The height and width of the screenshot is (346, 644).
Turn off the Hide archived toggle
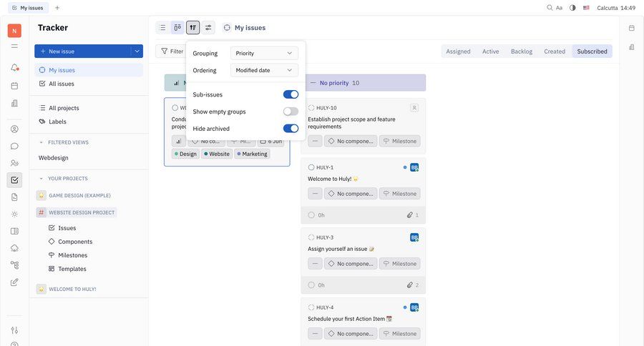coord(291,129)
